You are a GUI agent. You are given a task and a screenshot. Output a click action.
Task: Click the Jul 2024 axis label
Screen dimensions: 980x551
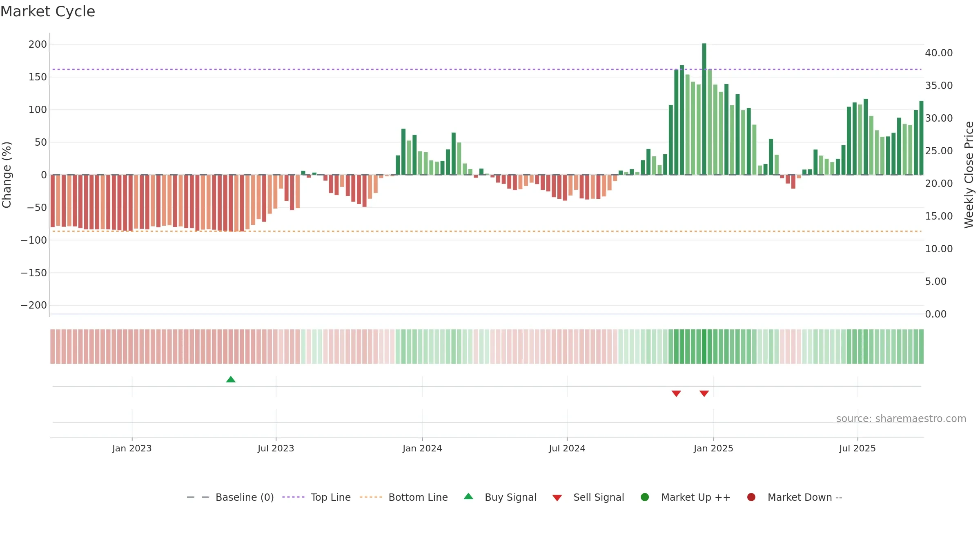coord(567,448)
